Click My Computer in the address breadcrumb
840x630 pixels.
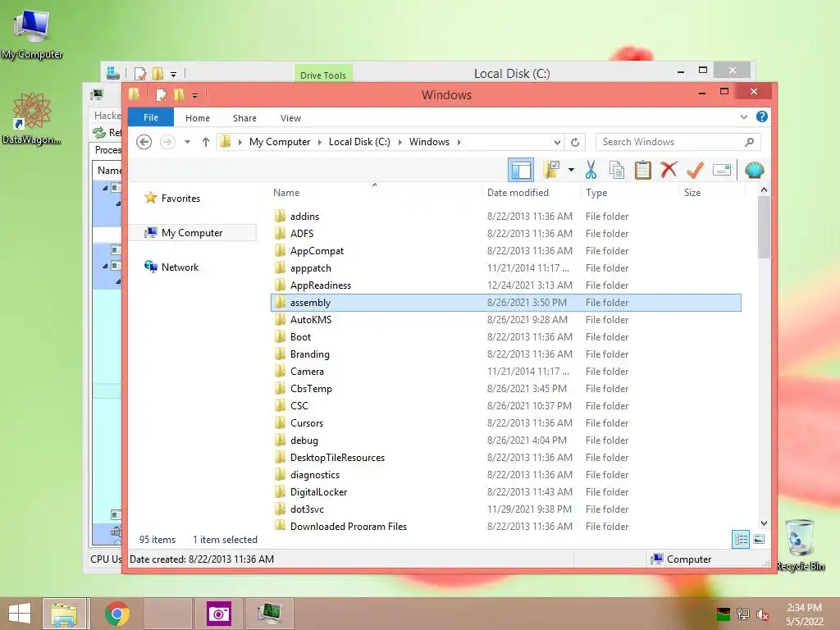pos(280,142)
